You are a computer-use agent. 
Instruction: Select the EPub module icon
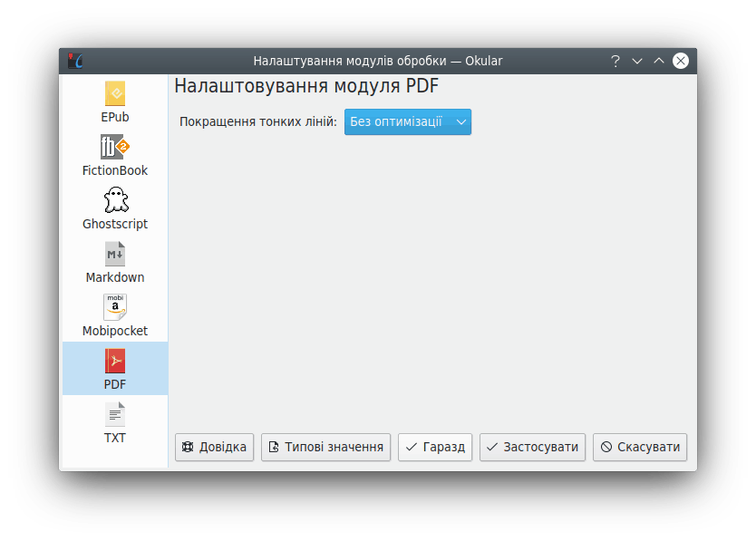pyautogui.click(x=115, y=93)
